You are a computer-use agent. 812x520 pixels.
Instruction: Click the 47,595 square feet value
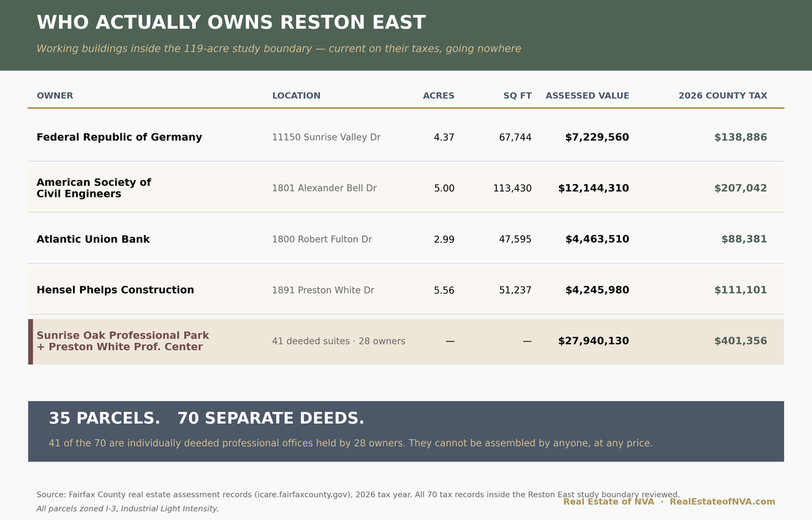tap(515, 239)
